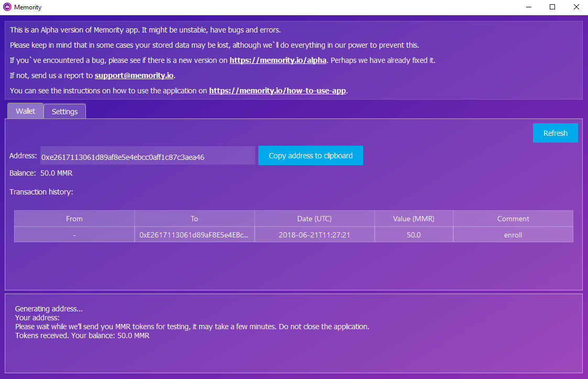The image size is (588, 379).
Task: Select the 50.0 value cell
Action: [413, 235]
